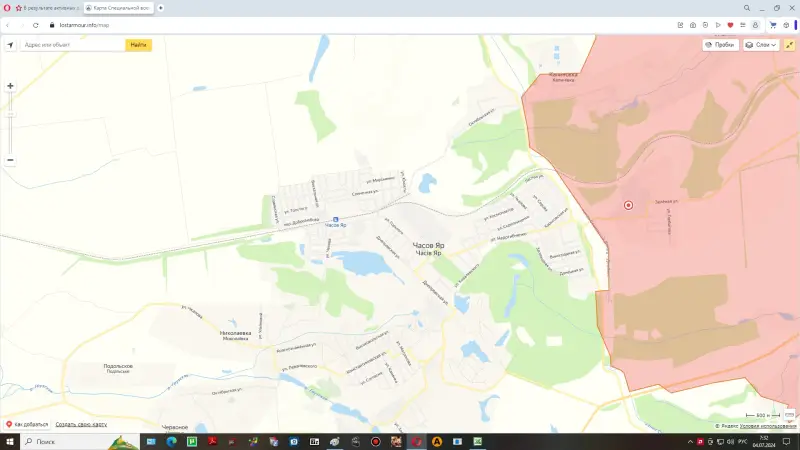
Task: Click the red heart bookmark icon
Action: point(730,24)
